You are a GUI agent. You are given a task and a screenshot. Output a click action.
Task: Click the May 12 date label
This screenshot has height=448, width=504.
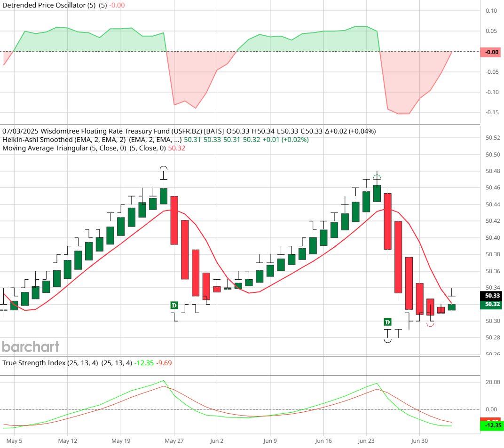[68, 441]
